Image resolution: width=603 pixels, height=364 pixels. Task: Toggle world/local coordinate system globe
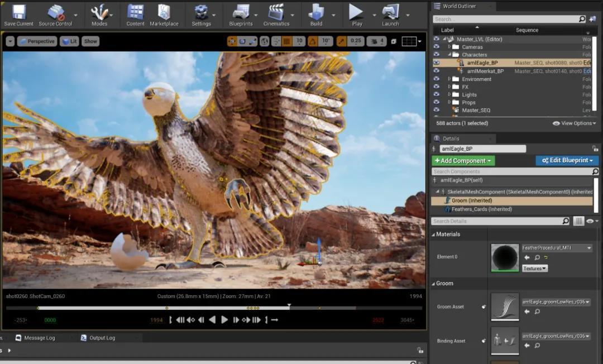click(x=265, y=41)
